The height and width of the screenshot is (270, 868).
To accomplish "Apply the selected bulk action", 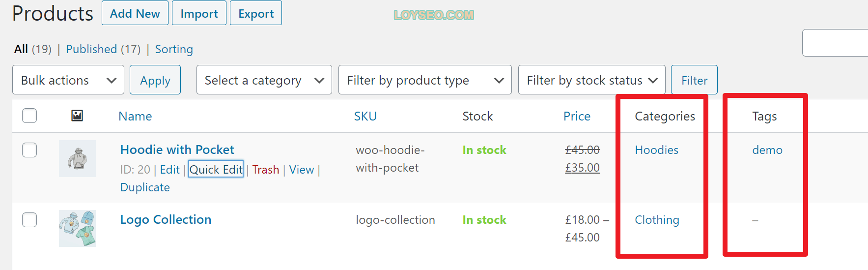I will pyautogui.click(x=155, y=80).
